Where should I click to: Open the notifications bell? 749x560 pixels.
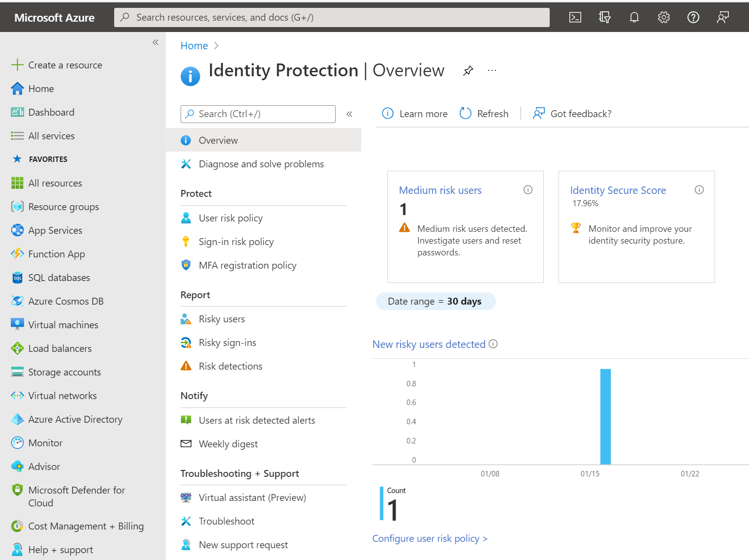point(634,17)
